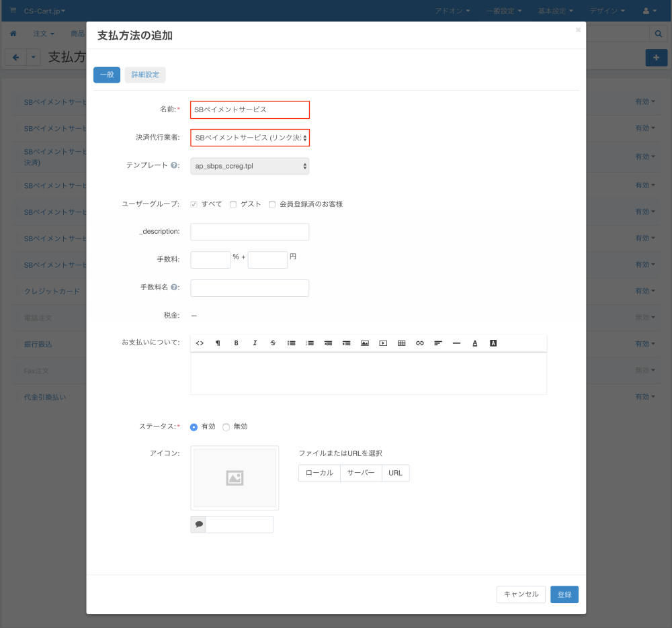Click the 名前 input field
The image size is (672, 628).
[x=250, y=109]
